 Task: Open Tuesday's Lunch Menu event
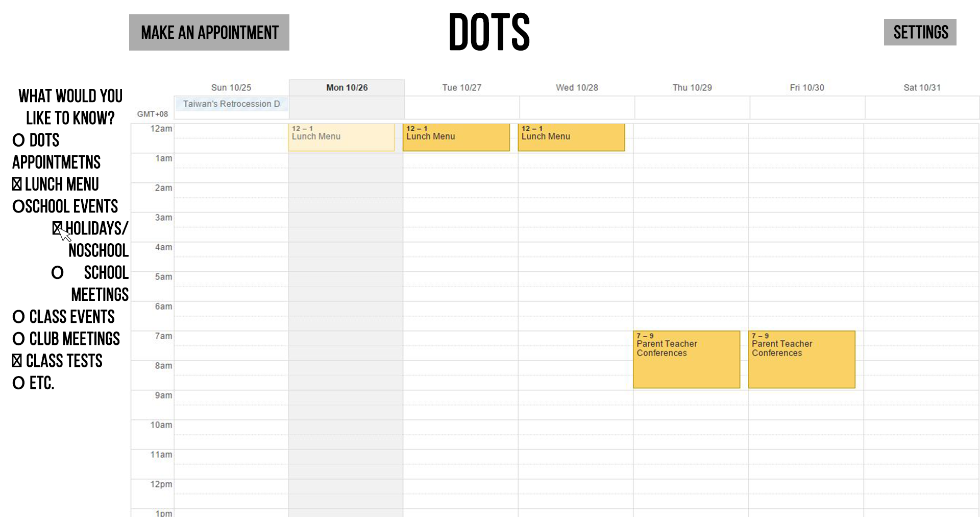coord(456,137)
